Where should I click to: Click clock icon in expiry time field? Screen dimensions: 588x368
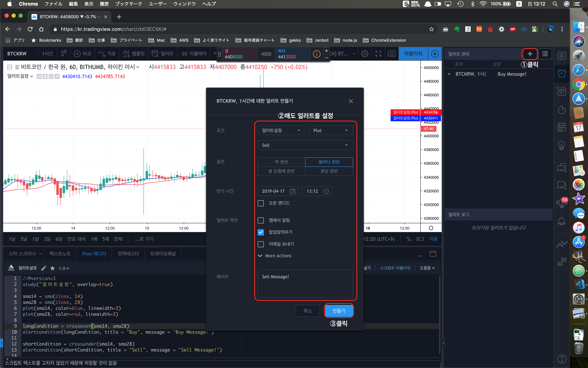click(326, 191)
